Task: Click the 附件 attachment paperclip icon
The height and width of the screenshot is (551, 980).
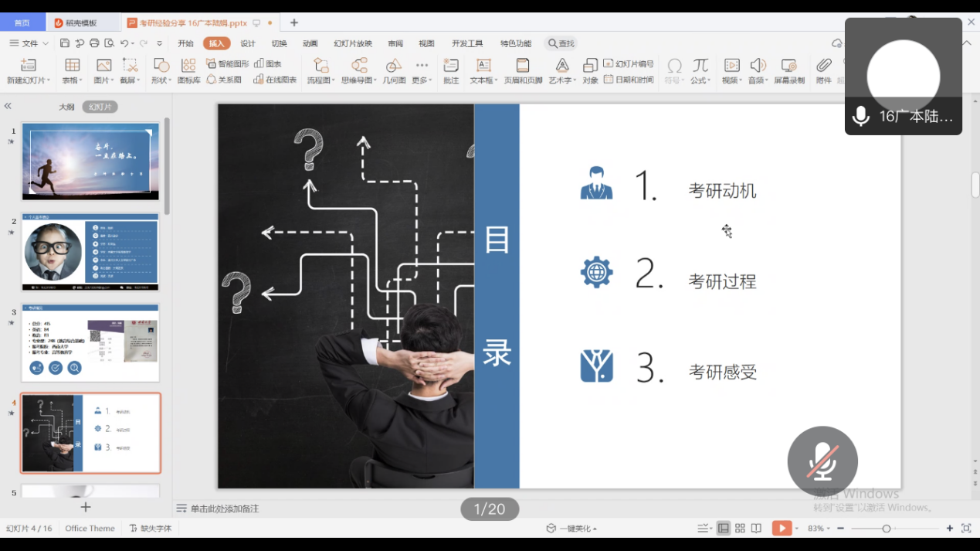Action: [823, 71]
